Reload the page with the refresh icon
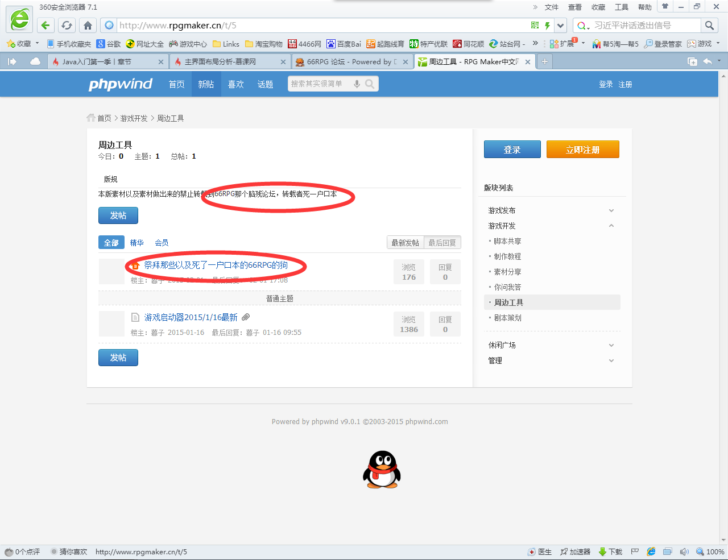 67,25
